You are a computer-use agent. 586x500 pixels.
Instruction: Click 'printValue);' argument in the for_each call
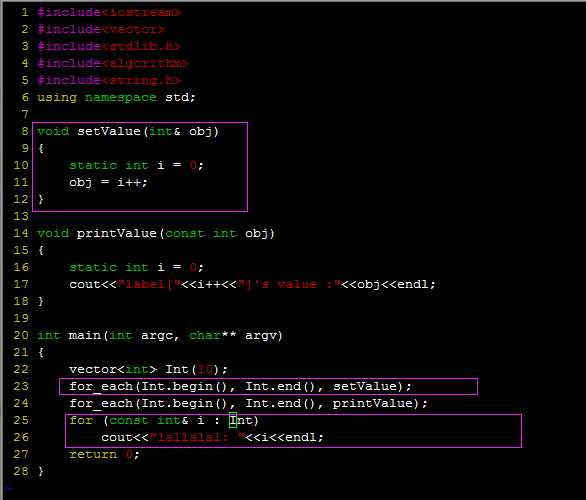[x=380, y=403]
